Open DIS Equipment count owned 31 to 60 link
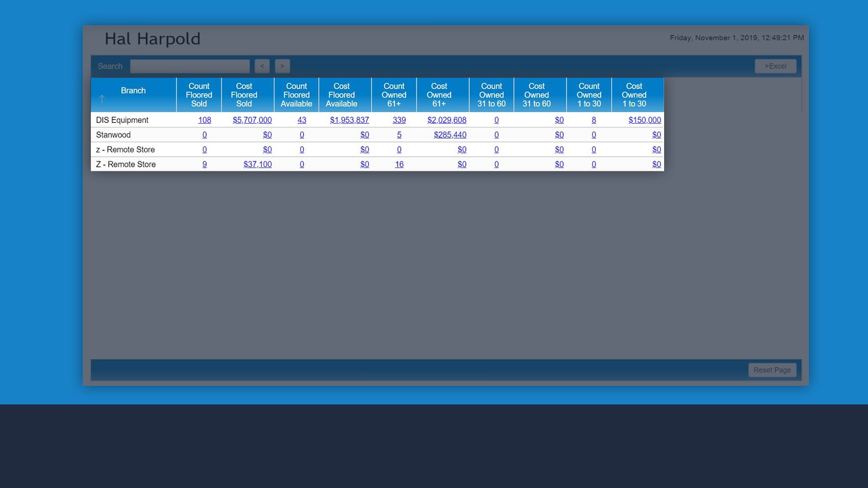The image size is (868, 488). [x=496, y=120]
